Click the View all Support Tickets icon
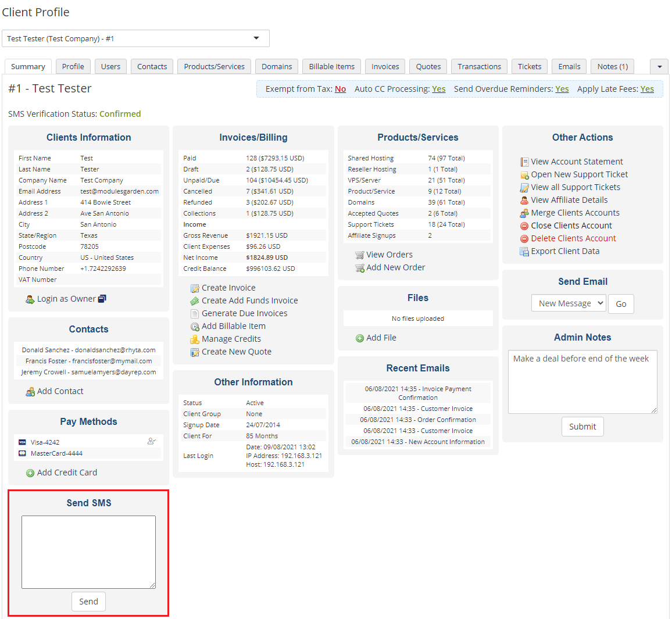672x619 pixels. pyautogui.click(x=524, y=188)
